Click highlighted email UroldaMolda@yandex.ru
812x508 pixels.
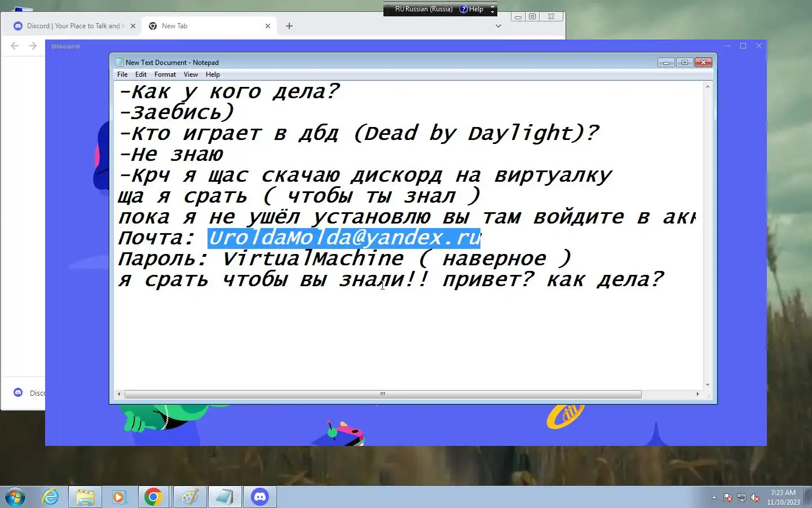[344, 238]
